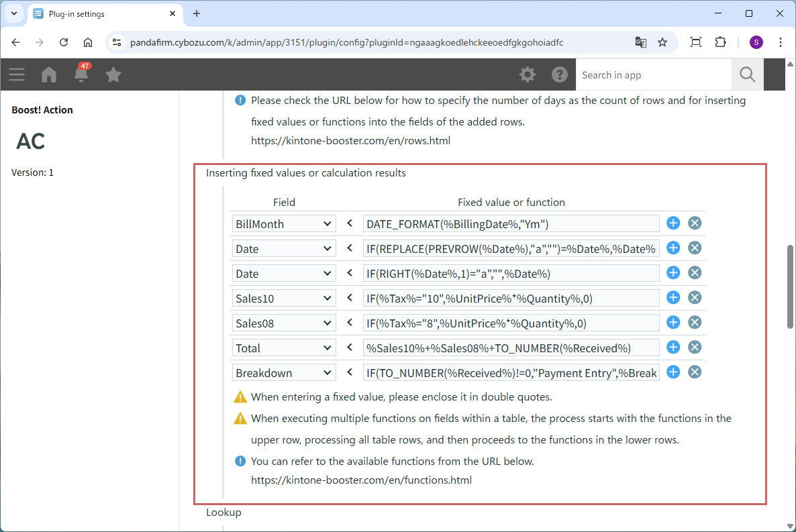Open the bookmarks star icon in kintone header

pyautogui.click(x=113, y=74)
